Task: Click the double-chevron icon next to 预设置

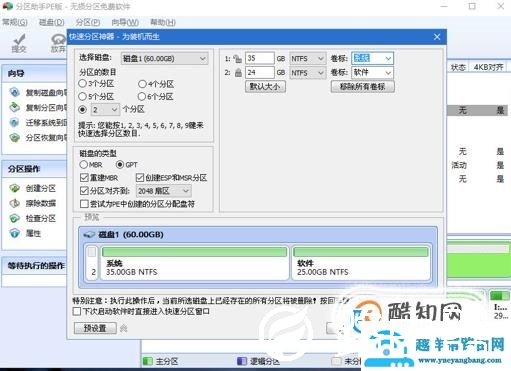Action: [124, 328]
